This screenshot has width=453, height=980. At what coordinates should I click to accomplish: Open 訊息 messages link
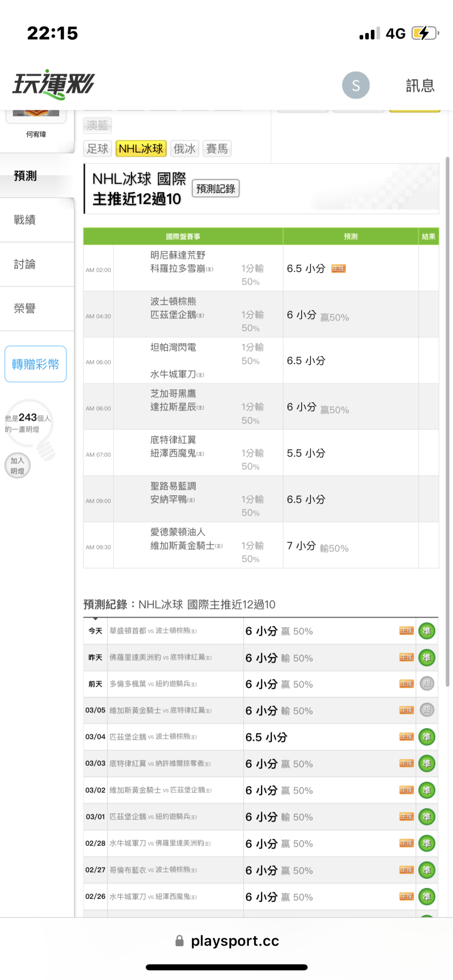(x=420, y=85)
